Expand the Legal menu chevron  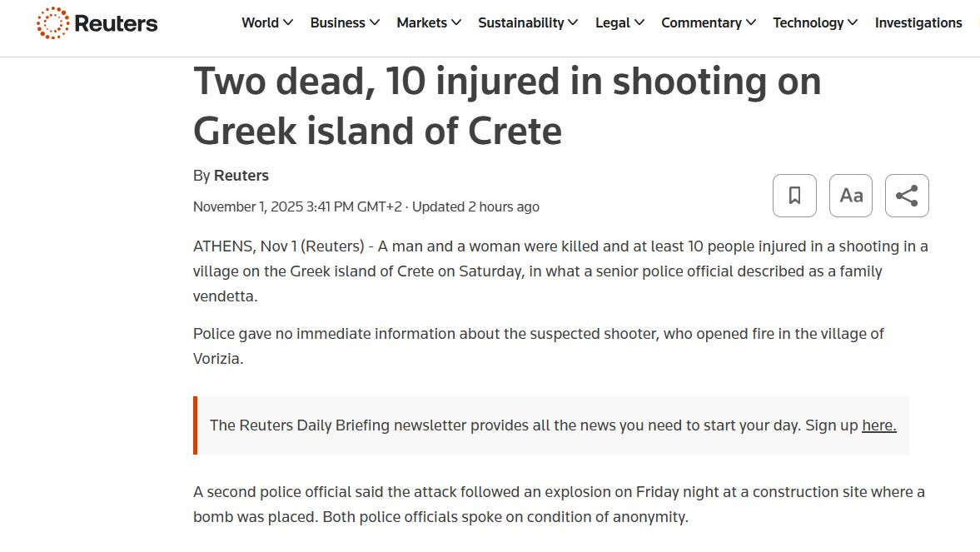639,23
